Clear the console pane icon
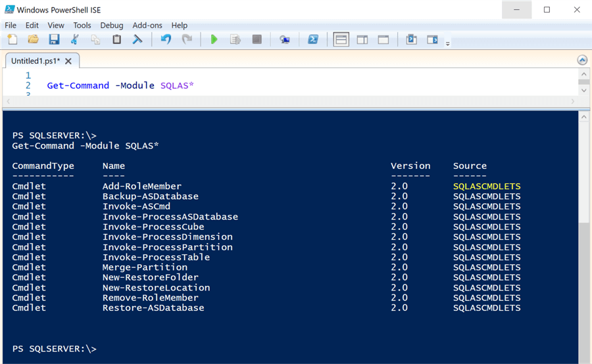The height and width of the screenshot is (364, 592). coord(137,39)
